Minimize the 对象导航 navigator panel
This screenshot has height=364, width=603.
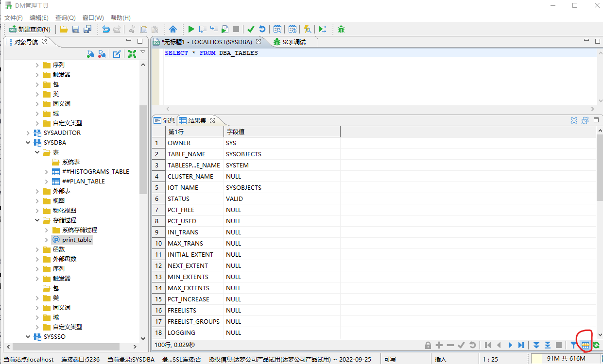point(128,41)
